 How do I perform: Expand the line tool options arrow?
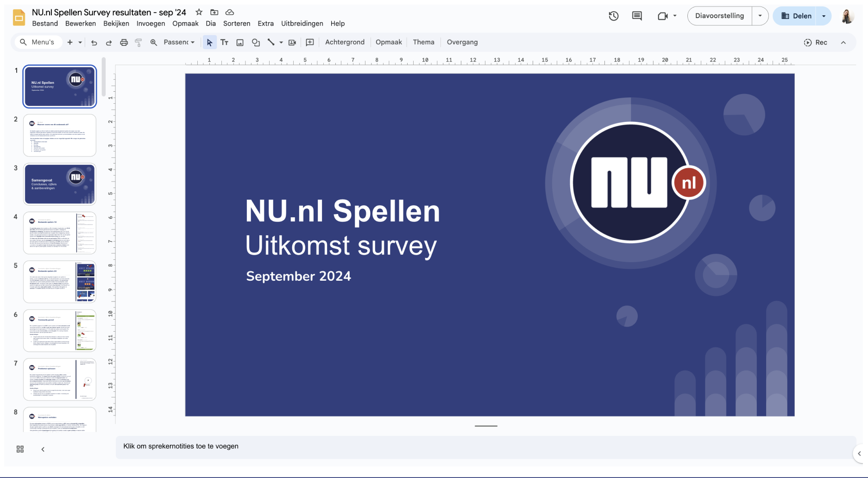coord(281,42)
